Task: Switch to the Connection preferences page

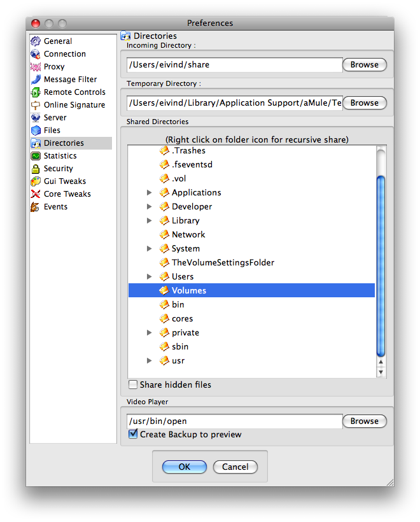Action: coord(64,54)
